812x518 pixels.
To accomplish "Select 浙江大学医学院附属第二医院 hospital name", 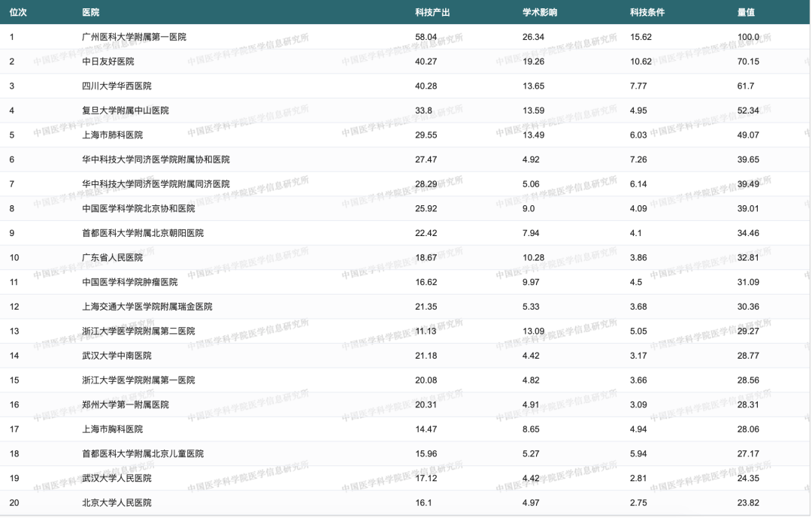I will [139, 331].
